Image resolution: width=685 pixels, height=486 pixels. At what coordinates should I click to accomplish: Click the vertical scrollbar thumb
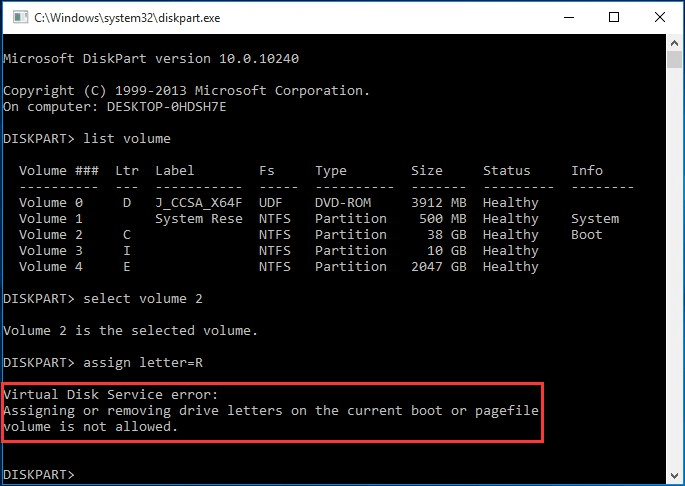coord(674,59)
